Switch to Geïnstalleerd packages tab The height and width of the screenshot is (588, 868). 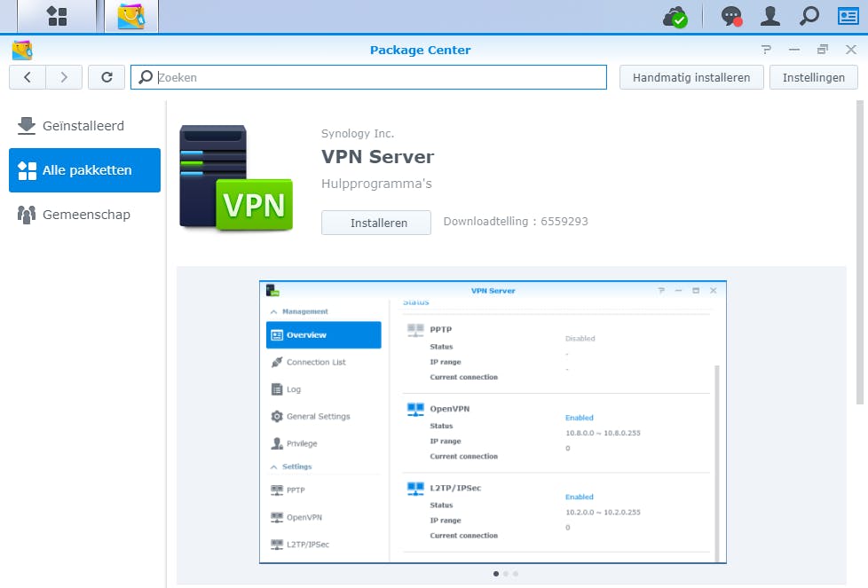(84, 126)
